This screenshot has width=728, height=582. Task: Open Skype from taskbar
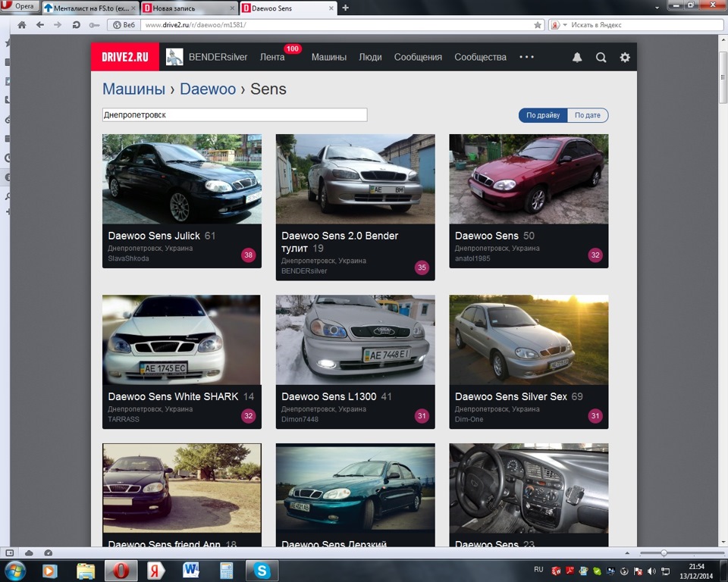[x=262, y=571]
